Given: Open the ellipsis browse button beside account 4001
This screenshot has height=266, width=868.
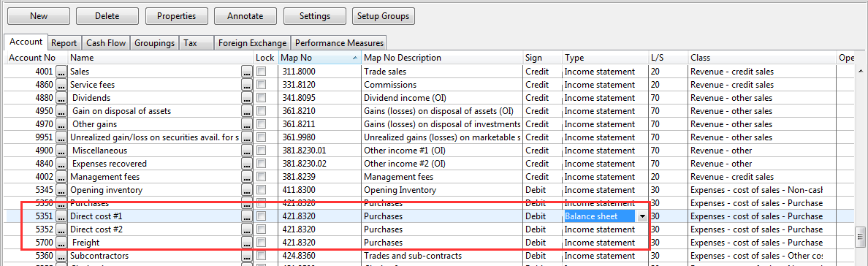Looking at the screenshot, I should tap(61, 72).
